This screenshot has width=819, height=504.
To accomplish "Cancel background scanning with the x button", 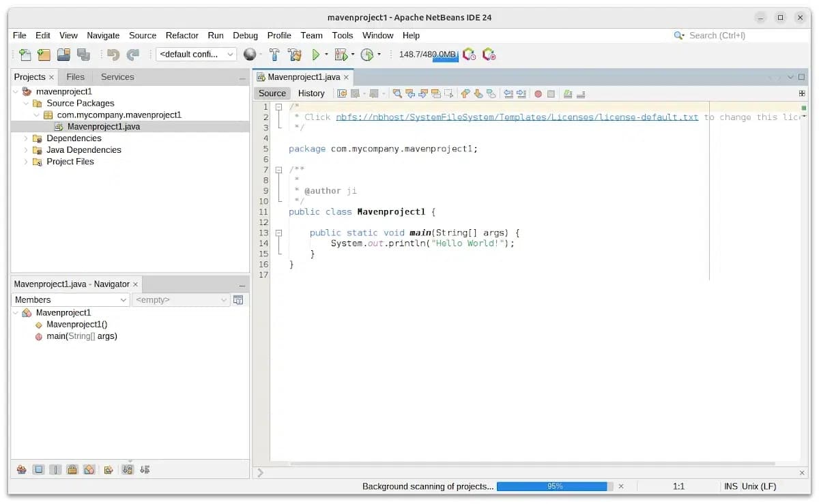I will [621, 486].
